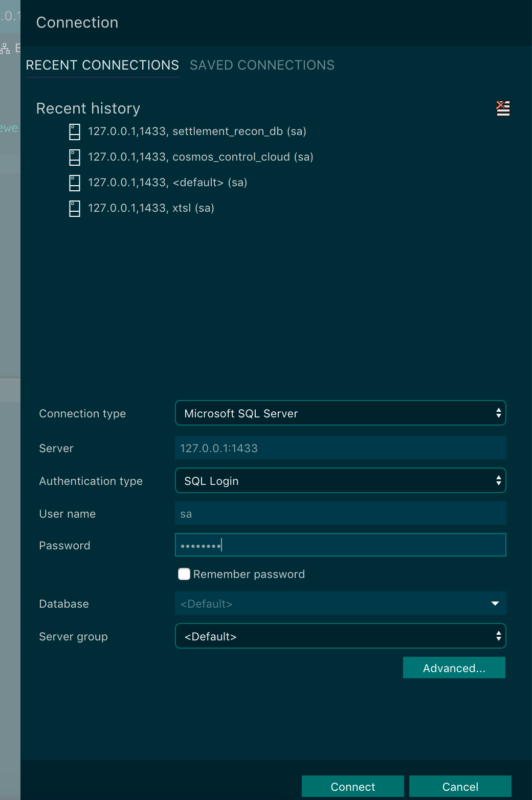Open the Connection type dropdown
Image resolution: width=532 pixels, height=800 pixels.
click(x=340, y=413)
